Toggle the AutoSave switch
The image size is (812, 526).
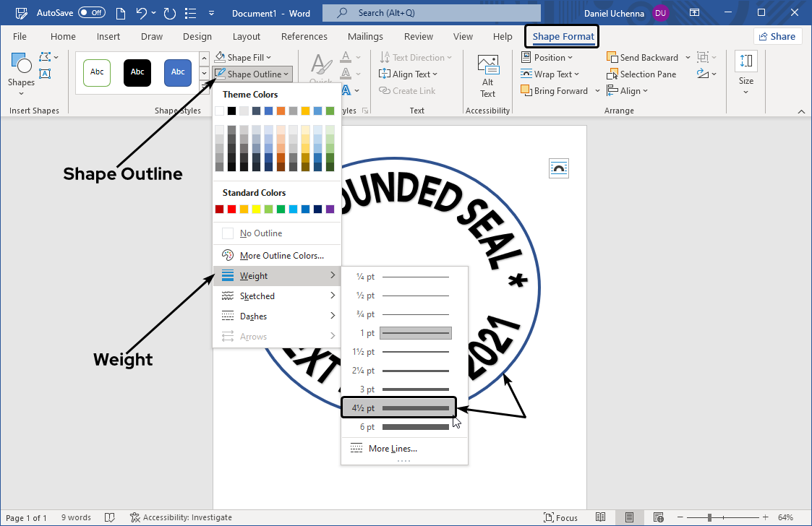tap(92, 13)
